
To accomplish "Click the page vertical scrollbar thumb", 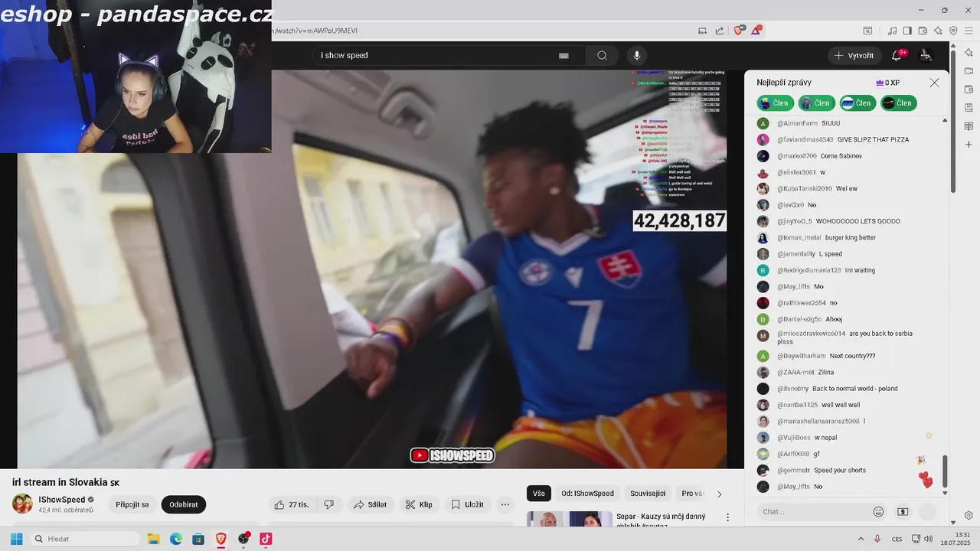I will click(953, 122).
